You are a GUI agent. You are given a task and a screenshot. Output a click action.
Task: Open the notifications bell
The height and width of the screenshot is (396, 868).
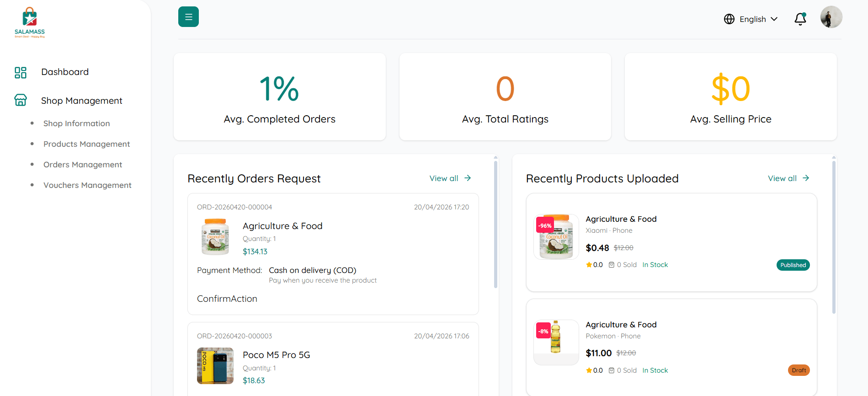[800, 19]
